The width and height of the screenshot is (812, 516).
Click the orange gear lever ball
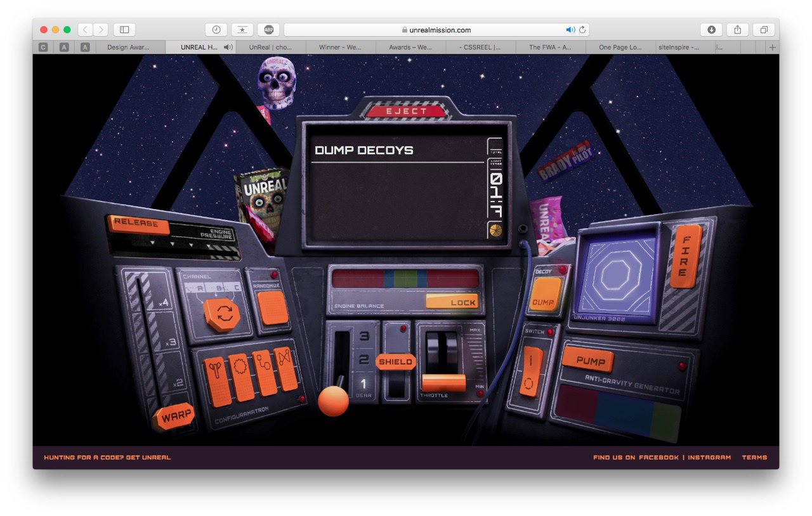[333, 401]
